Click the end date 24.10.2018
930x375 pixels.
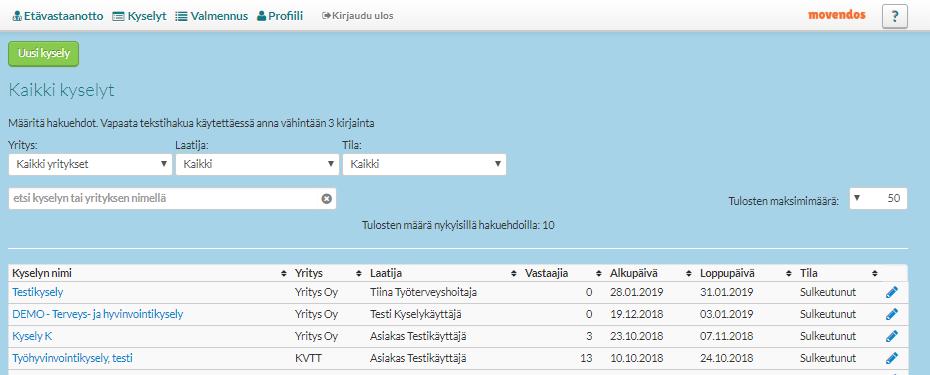tap(727, 358)
